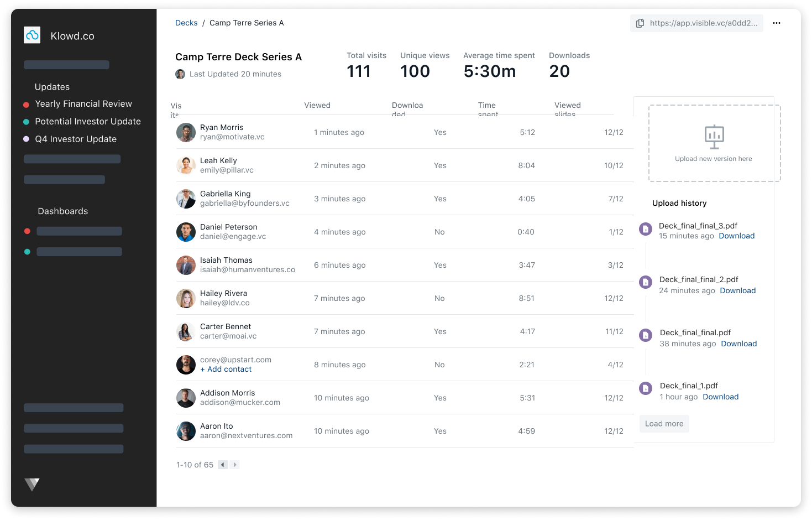
Task: Click the app.visible.vc URL field
Action: tap(702, 23)
